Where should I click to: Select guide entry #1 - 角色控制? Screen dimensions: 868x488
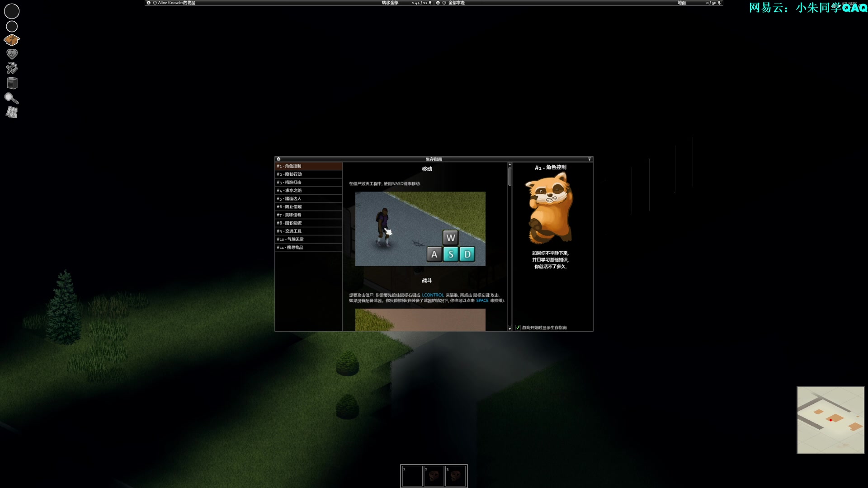[x=308, y=166]
